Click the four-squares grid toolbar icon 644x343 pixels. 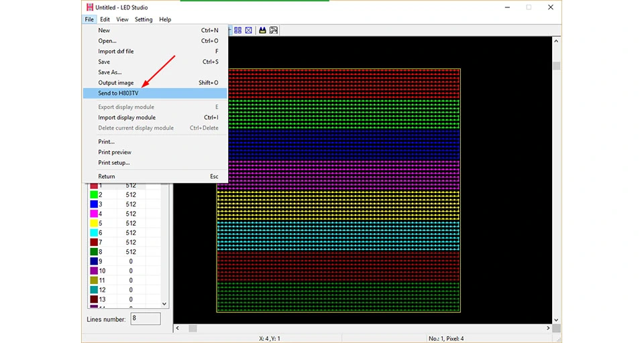coord(237,30)
